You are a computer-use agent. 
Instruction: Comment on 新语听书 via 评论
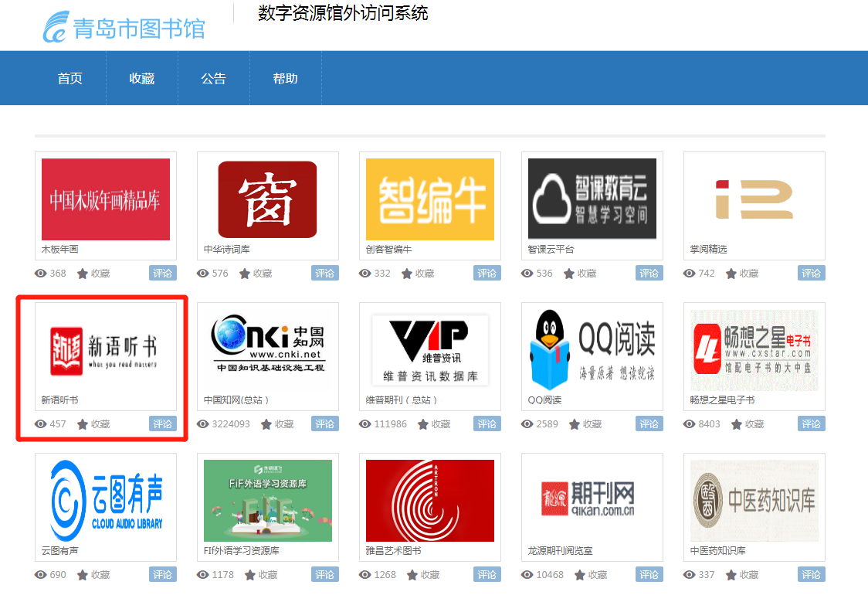163,423
